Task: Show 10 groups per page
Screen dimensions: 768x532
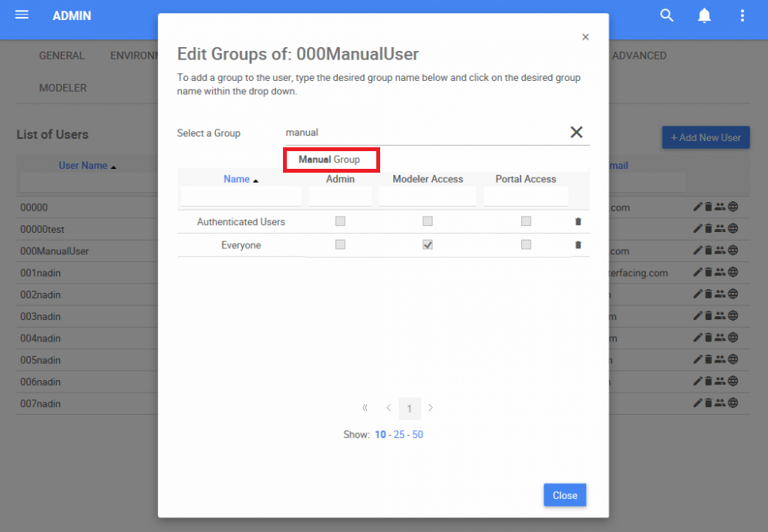Action: [x=380, y=435]
